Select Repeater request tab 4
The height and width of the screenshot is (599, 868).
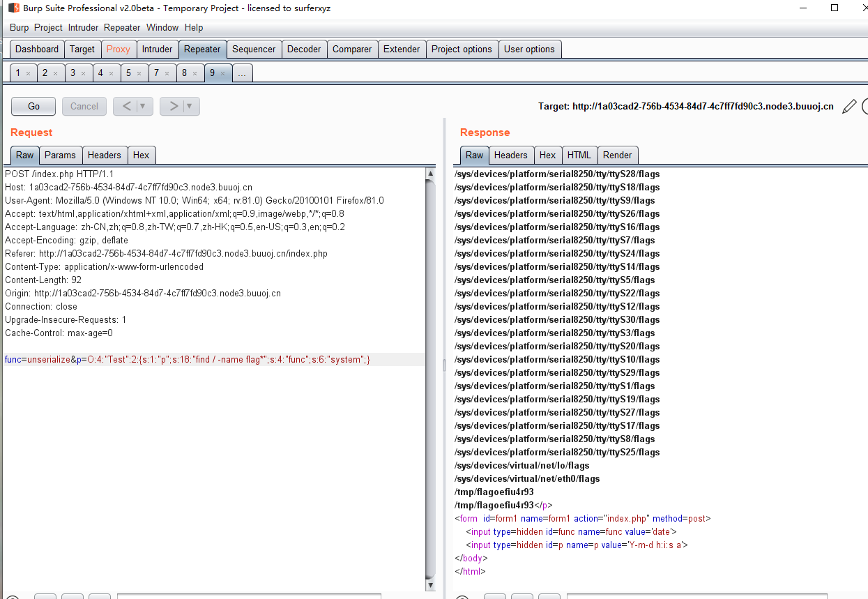pyautogui.click(x=100, y=73)
